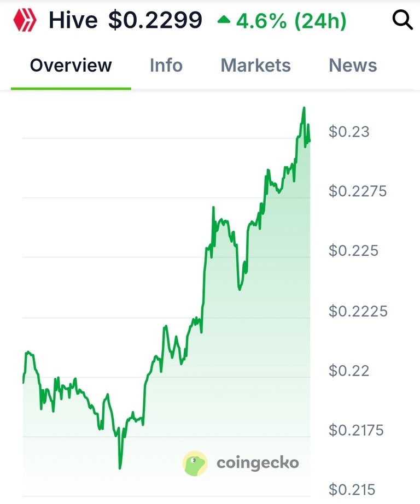Click the green upward price arrow
Screen dimensions: 420x504
[x=224, y=20]
